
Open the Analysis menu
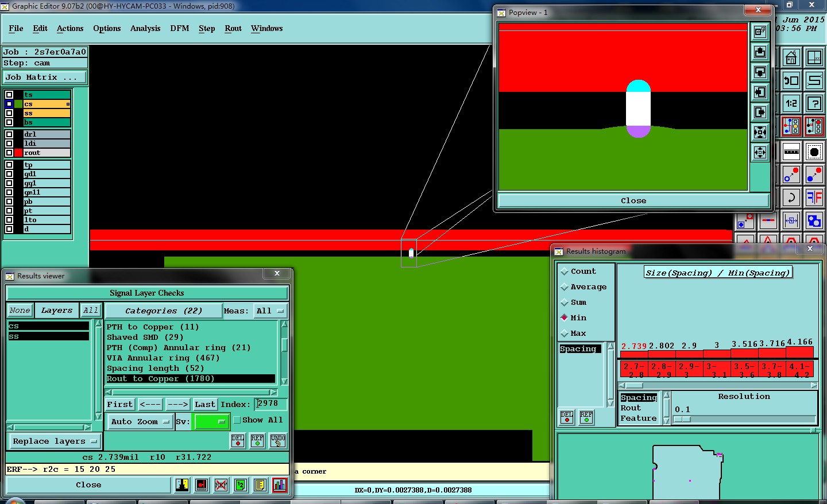pyautogui.click(x=145, y=29)
